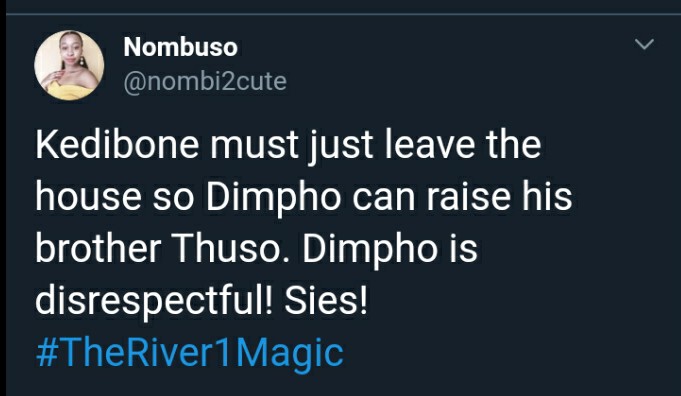Open the @nombi2cute handle
Screen dimensions: 681x396
205,82
